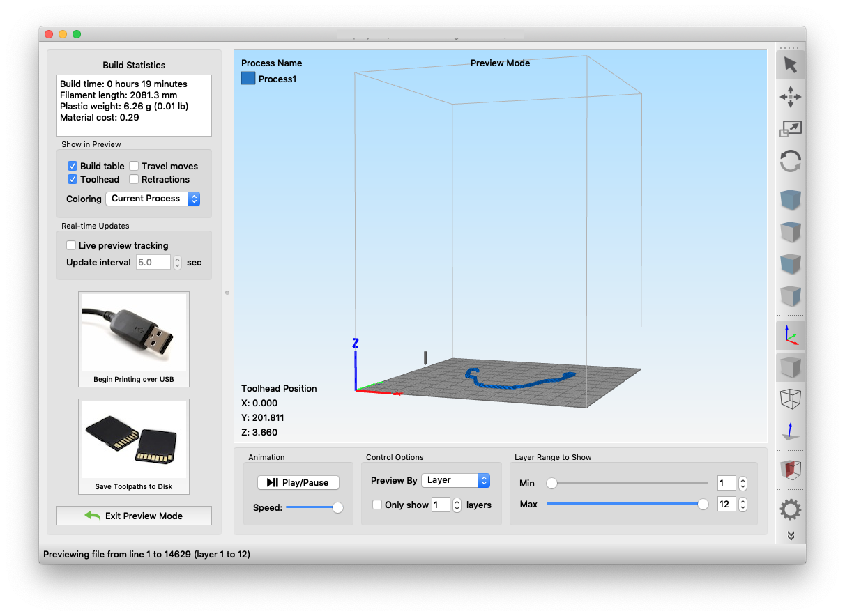Click the Min layer range slider handle
This screenshot has width=845, height=616.
(x=551, y=483)
